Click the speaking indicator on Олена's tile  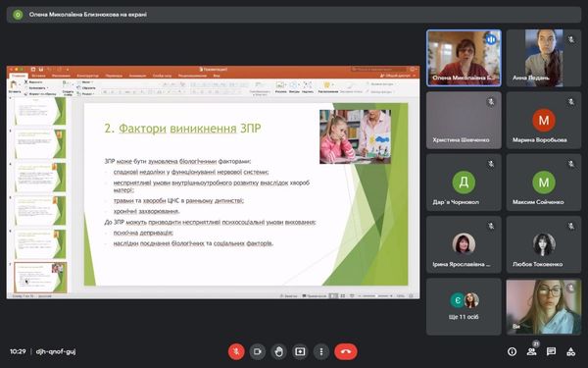pos(491,39)
